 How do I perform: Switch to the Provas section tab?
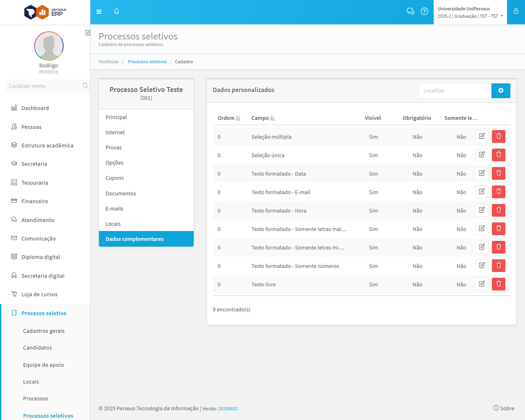click(114, 148)
